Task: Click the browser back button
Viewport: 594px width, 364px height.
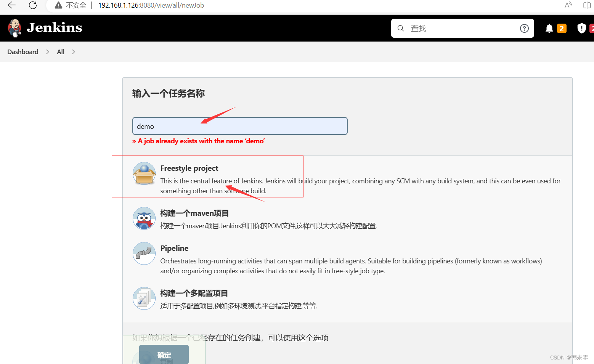Action: (x=11, y=5)
